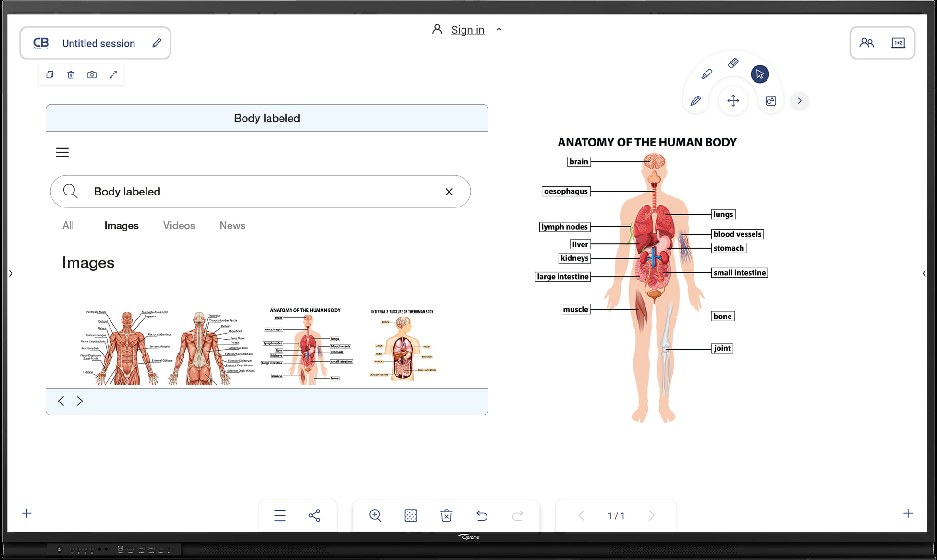The height and width of the screenshot is (560, 937).
Task: Select the eraser tool
Action: coord(733,63)
